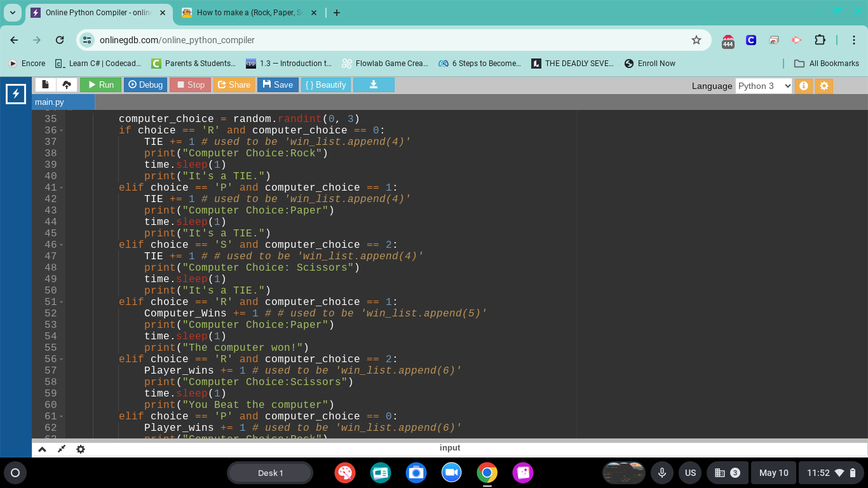
Task: Open the Chrome three-dot menu
Action: click(x=853, y=40)
